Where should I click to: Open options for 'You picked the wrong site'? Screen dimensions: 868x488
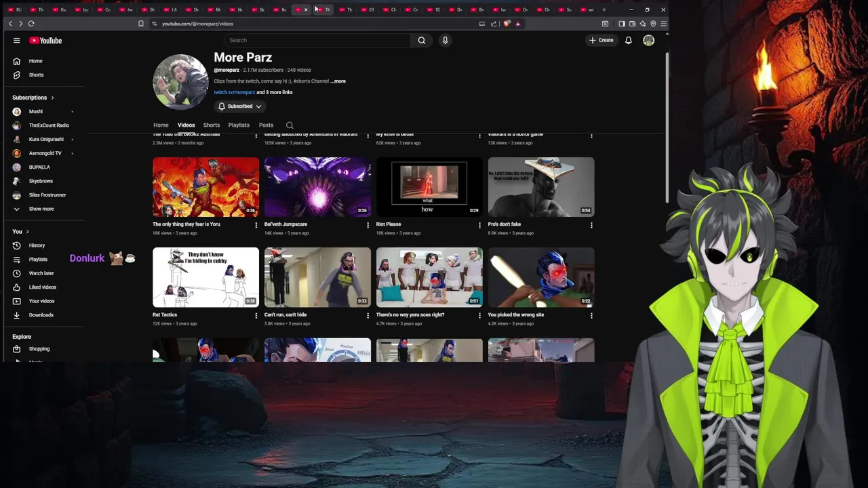(x=591, y=315)
